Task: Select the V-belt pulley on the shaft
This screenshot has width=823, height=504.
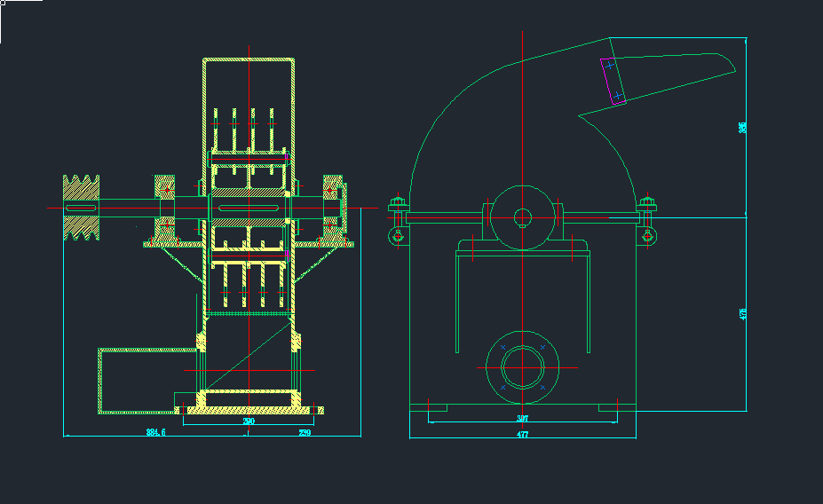Action: coord(80,209)
